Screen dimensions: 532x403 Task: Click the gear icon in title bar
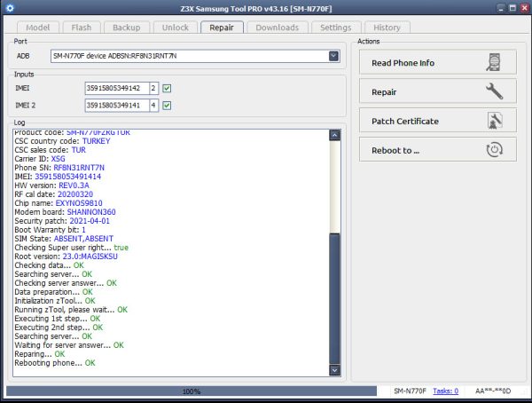pos(10,8)
